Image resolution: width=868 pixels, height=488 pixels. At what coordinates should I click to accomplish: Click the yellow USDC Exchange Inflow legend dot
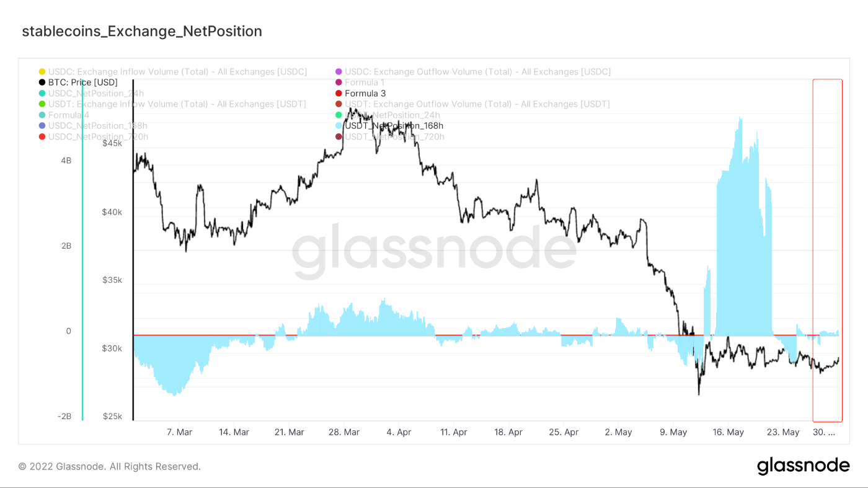[x=42, y=72]
